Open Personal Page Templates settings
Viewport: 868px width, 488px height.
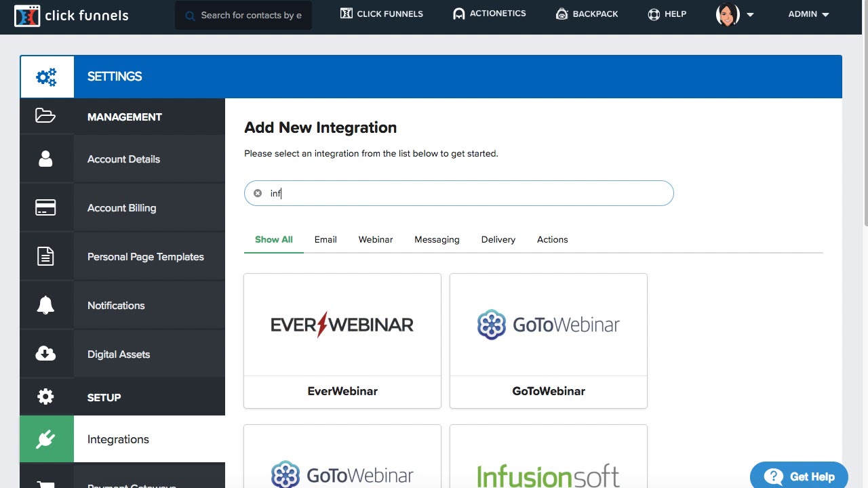(x=122, y=257)
